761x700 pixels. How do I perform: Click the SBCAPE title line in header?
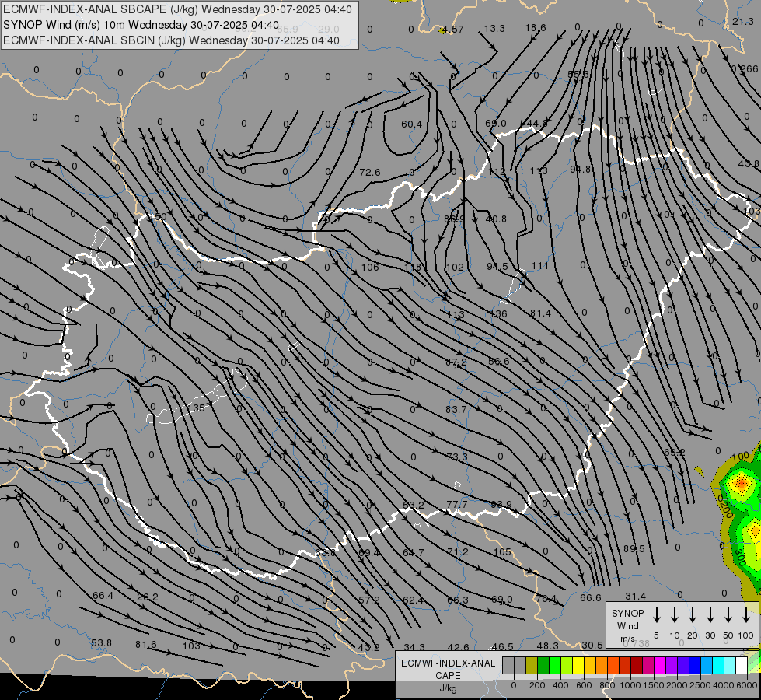(178, 9)
